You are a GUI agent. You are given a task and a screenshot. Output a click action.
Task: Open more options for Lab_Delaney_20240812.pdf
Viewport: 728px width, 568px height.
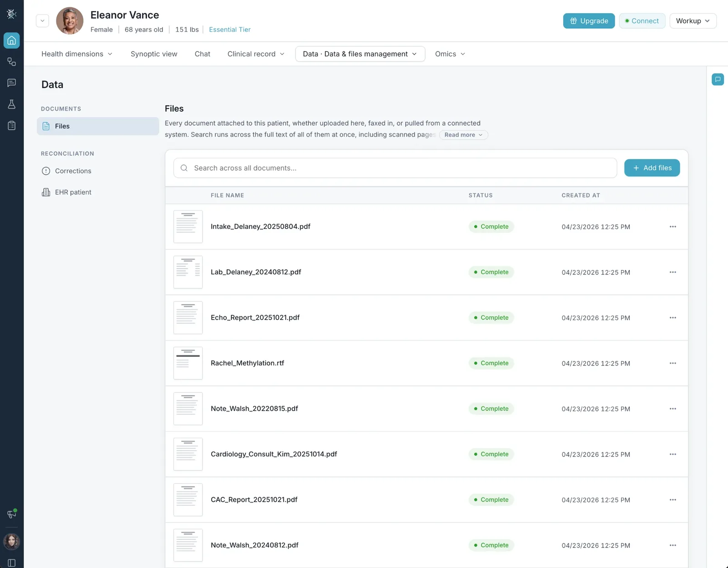(672, 272)
